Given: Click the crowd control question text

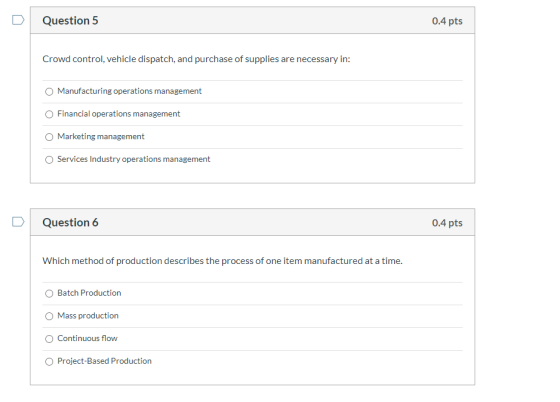Looking at the screenshot, I should (x=196, y=59).
